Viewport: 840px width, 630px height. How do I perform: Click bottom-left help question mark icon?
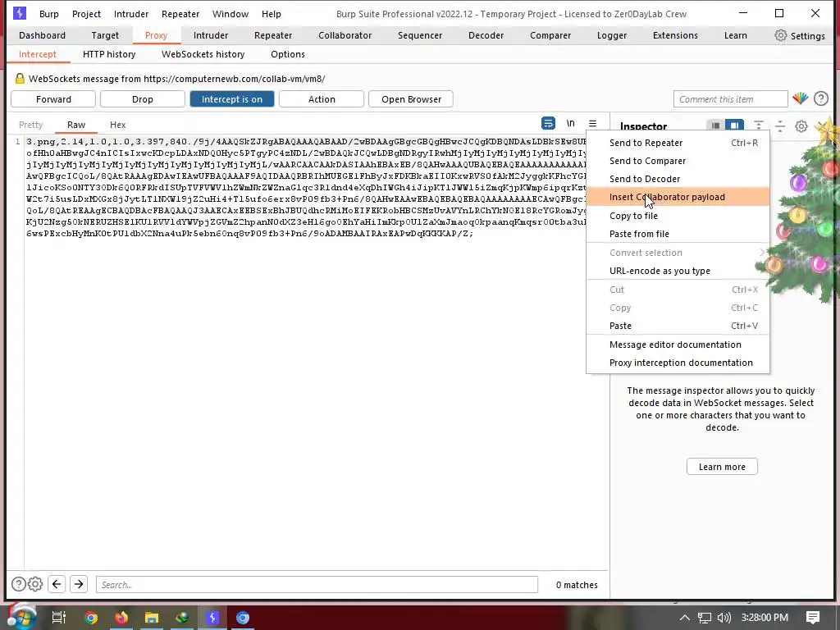[18, 584]
